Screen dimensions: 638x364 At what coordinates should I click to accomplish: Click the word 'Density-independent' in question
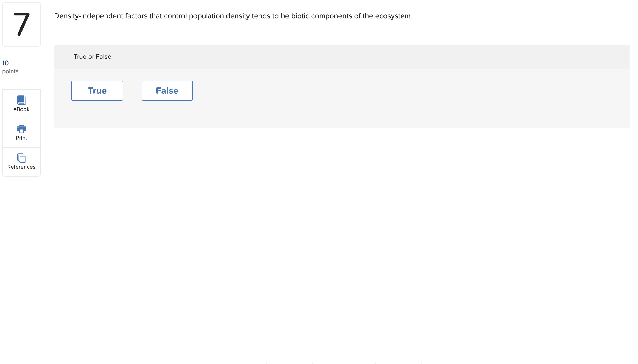tap(88, 16)
